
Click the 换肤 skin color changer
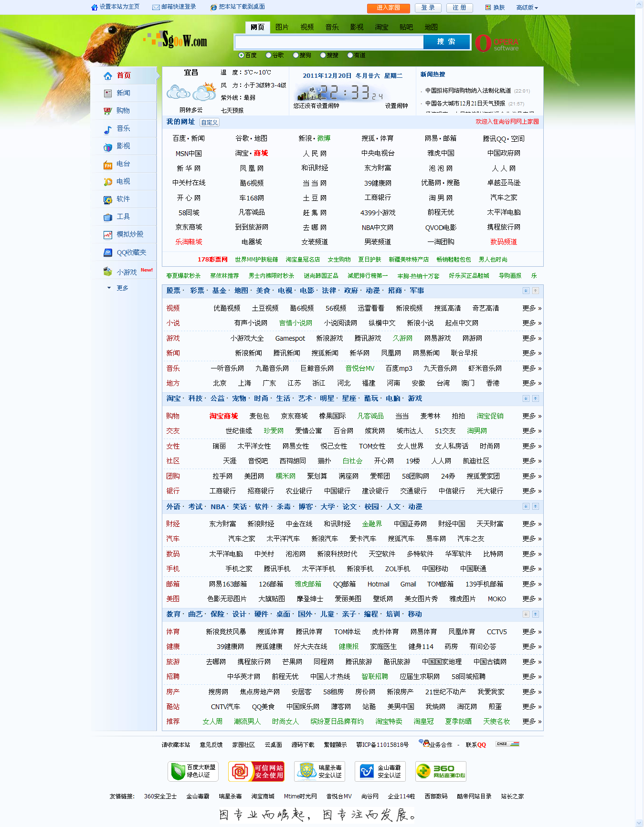[x=495, y=8]
